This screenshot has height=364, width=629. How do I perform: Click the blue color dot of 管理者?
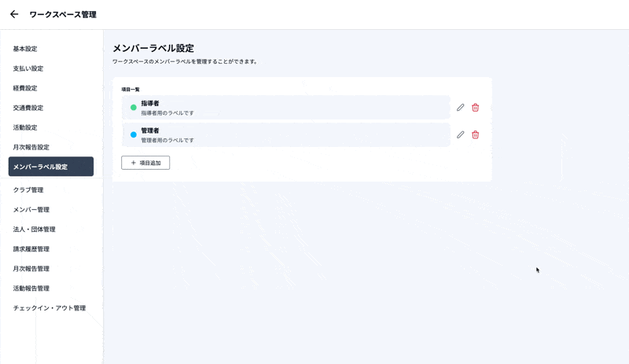coord(134,134)
